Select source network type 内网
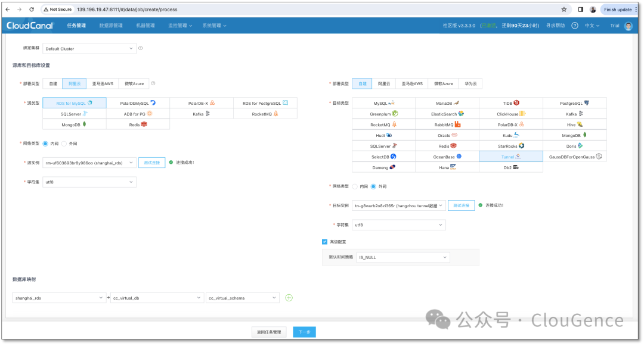This screenshot has height=346, width=644. click(45, 144)
